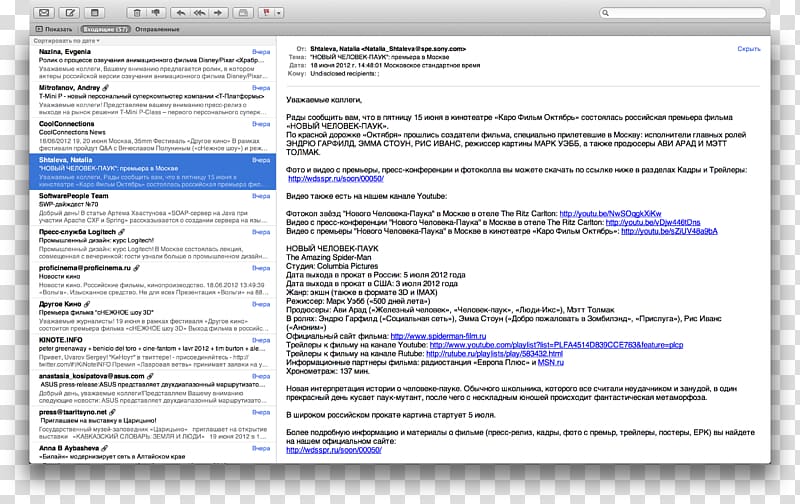
Task: Open message from Mitrofanov, Andrey
Action: pyautogui.click(x=153, y=99)
